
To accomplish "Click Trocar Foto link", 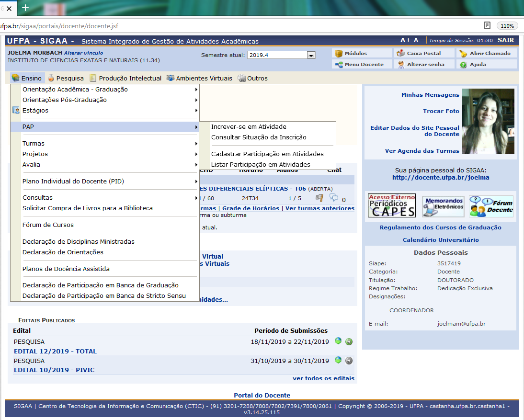I will click(x=441, y=111).
